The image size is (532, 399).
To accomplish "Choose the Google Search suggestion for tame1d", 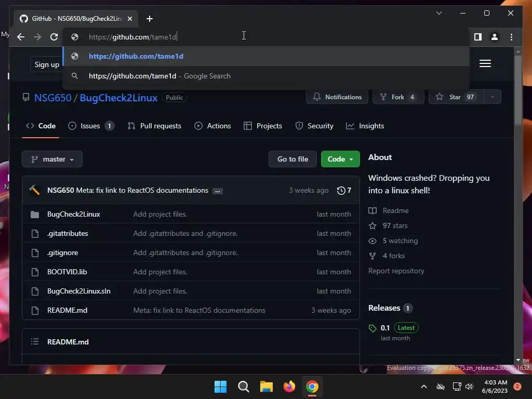I will tap(267, 76).
